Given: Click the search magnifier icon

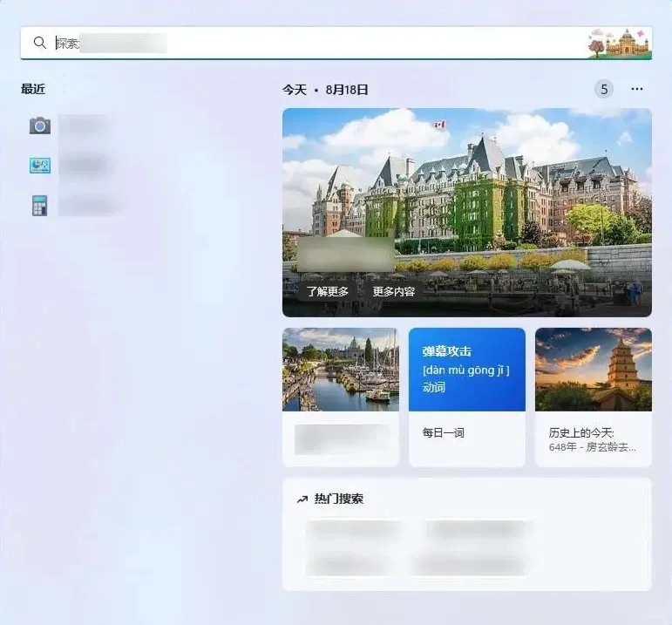Looking at the screenshot, I should click(x=40, y=43).
